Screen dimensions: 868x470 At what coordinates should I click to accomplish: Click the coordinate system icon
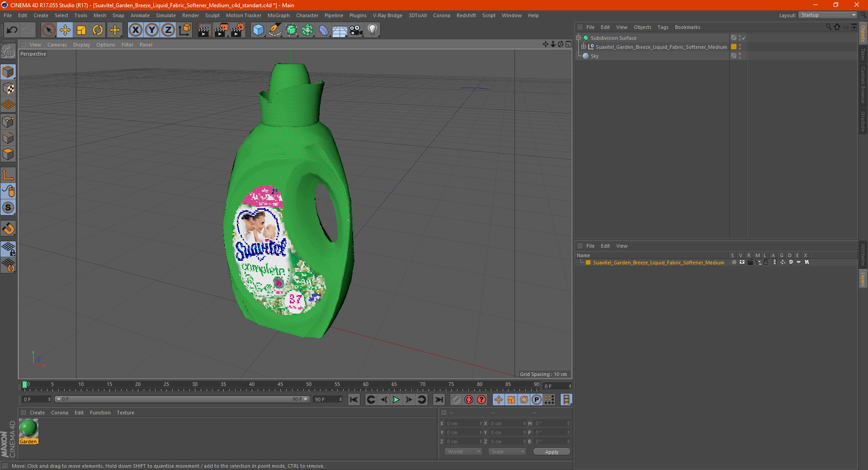click(185, 30)
